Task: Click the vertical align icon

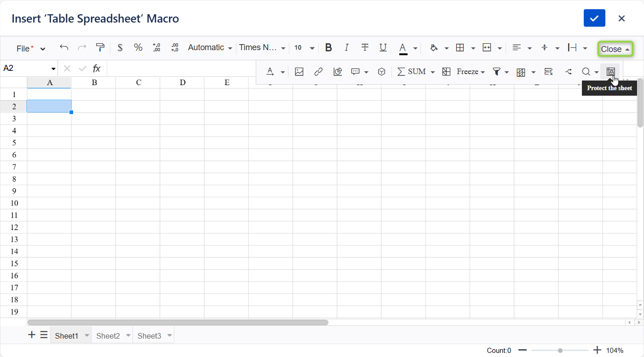Action: tap(545, 48)
